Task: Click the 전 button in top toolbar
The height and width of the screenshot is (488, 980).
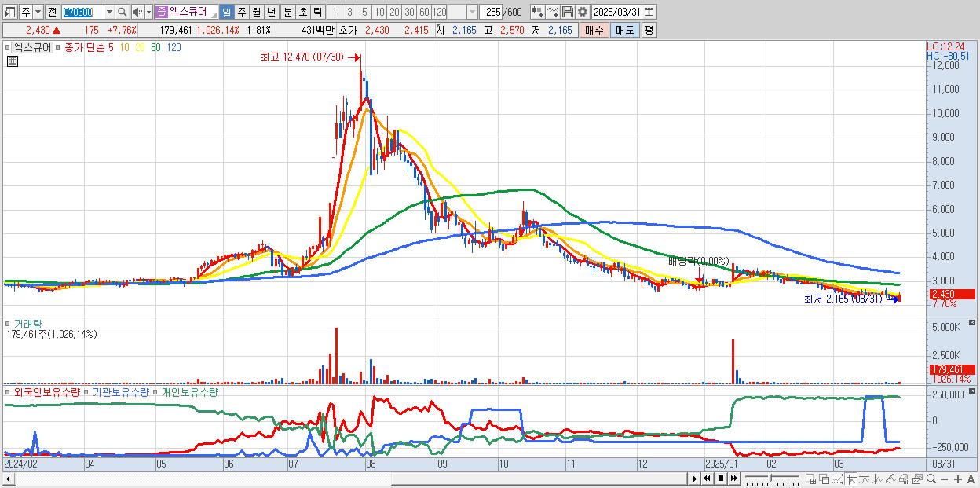Action: (x=52, y=12)
